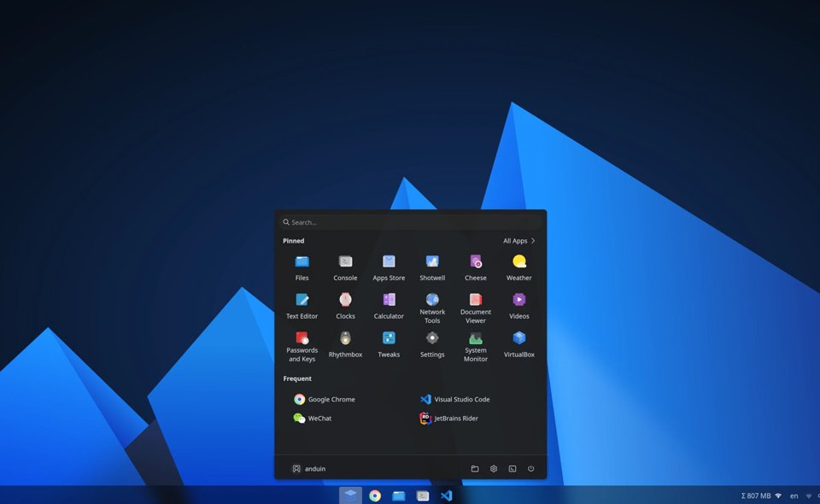This screenshot has height=504, width=820.
Task: Launch WeChat from Frequent list
Action: (313, 419)
